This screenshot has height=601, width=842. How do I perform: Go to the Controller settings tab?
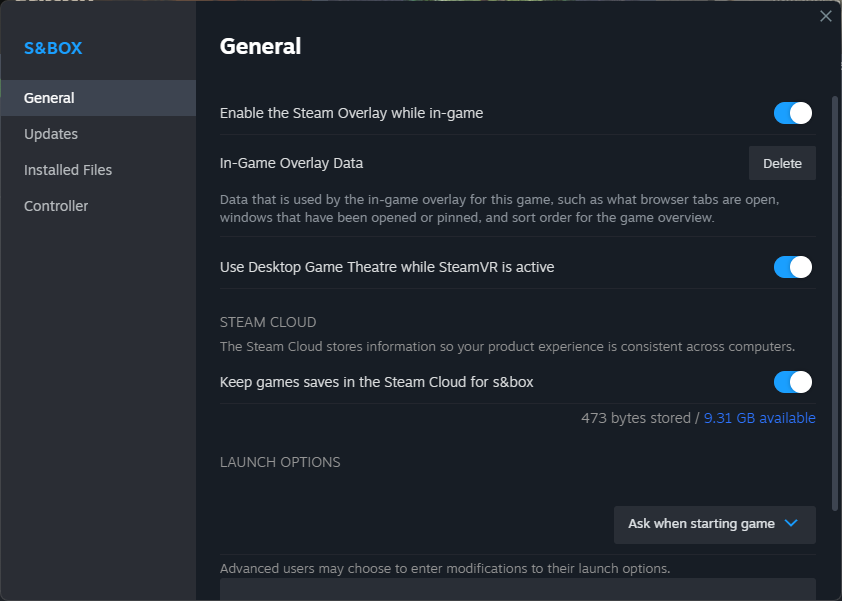(x=56, y=206)
